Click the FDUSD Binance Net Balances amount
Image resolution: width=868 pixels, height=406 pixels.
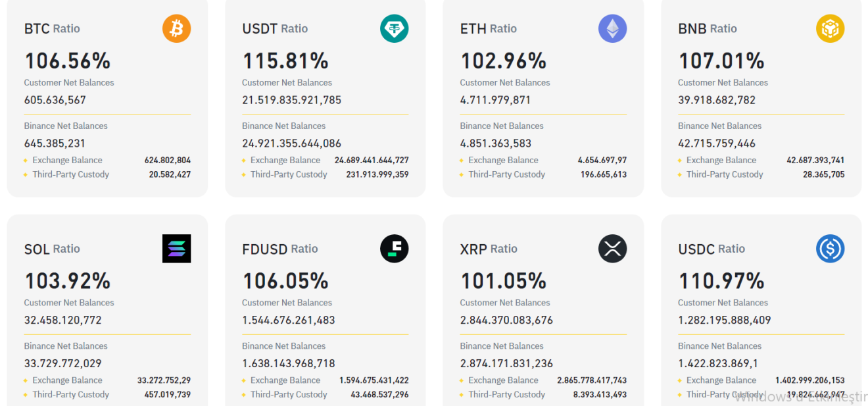point(289,363)
